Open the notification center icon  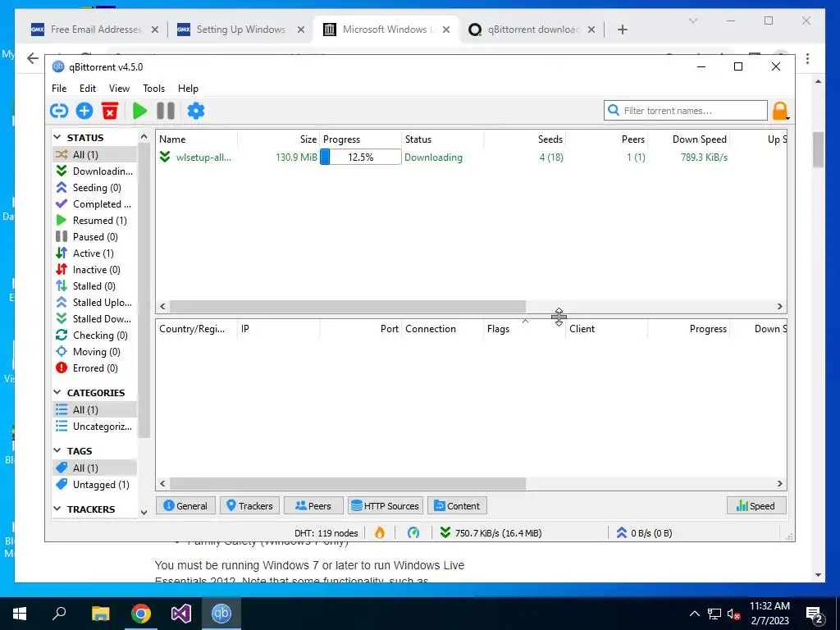coord(815,614)
